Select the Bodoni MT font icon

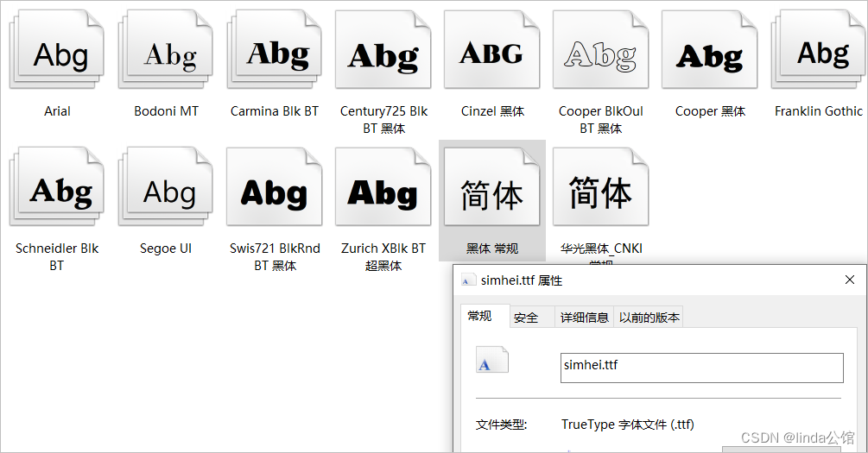coord(166,50)
